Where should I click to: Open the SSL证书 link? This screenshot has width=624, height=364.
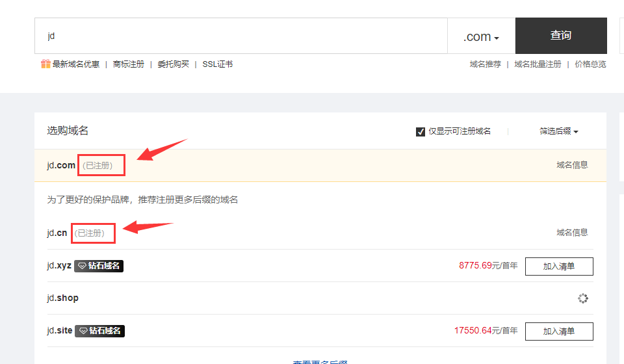[217, 64]
